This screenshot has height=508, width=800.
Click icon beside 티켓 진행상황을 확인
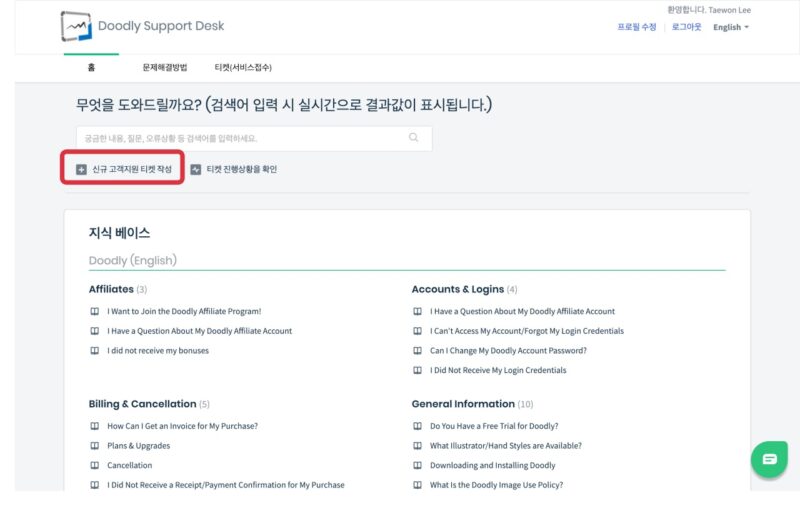[x=195, y=169]
